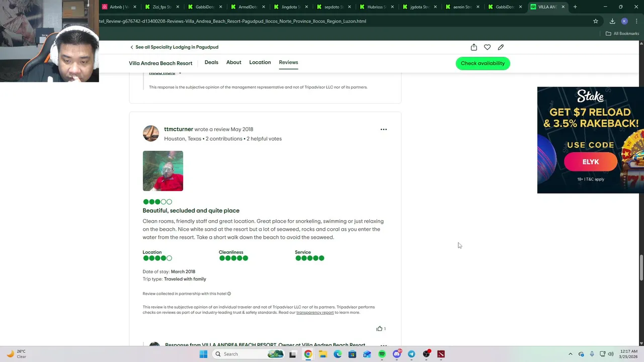Mark ttmcturner's review helpful with the thumbs-up icon
This screenshot has width=644, height=362.
tap(379, 328)
